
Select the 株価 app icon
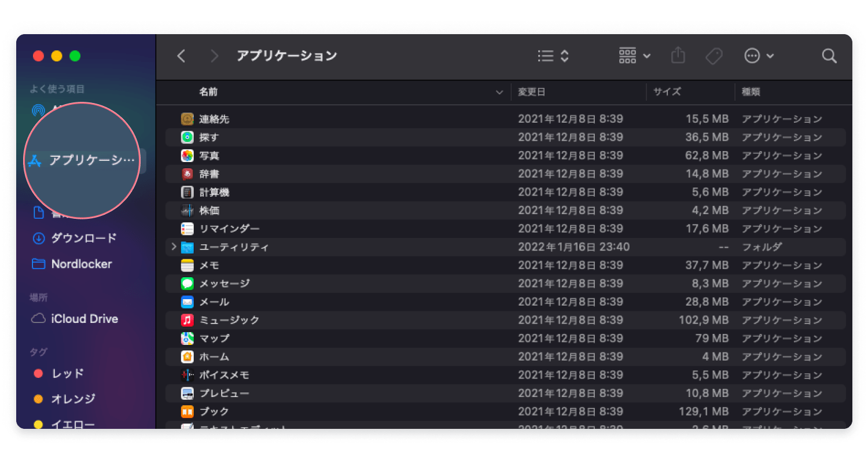pyautogui.click(x=187, y=211)
